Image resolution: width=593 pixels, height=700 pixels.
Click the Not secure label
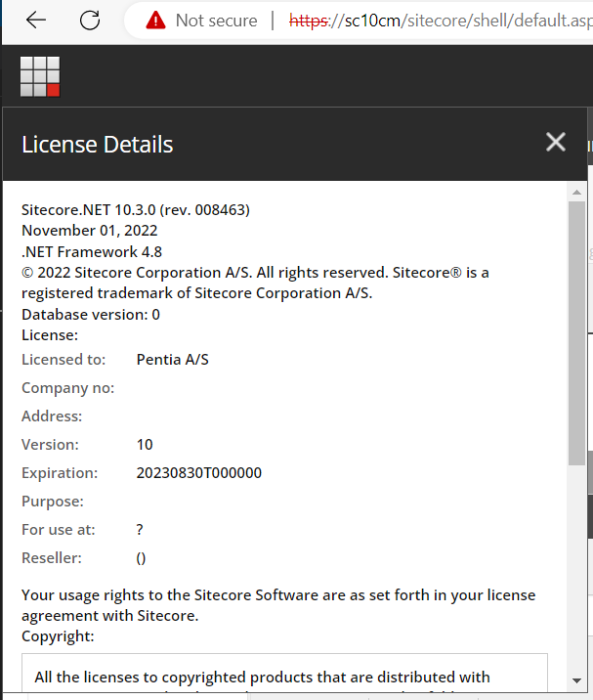[217, 21]
